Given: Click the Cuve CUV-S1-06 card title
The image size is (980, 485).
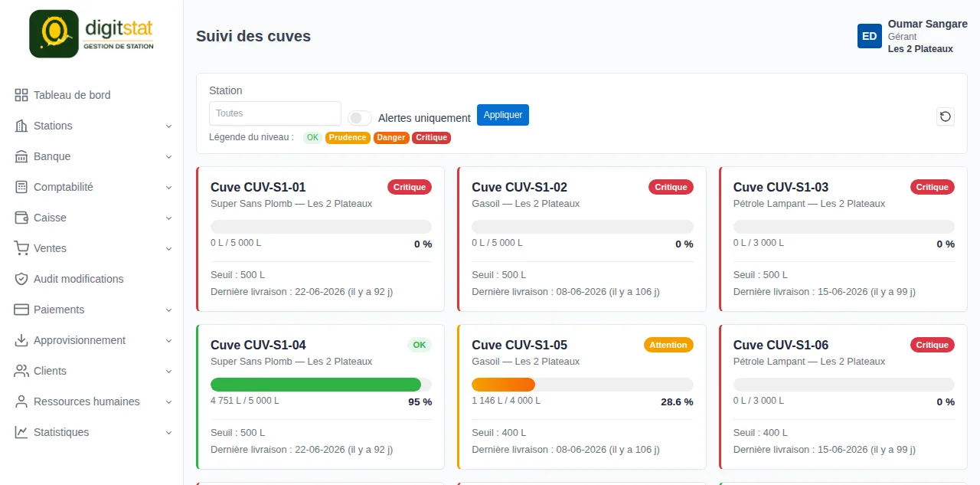Looking at the screenshot, I should click(x=781, y=345).
